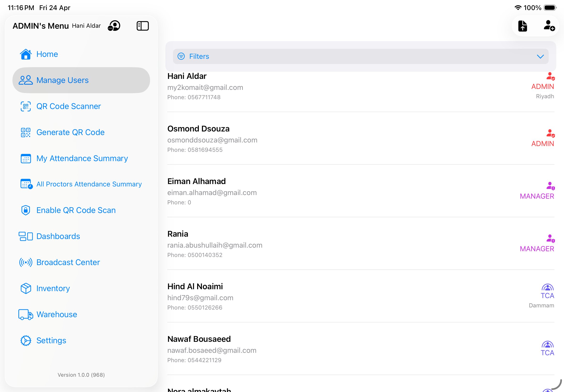Open All Proctors Attendance Summary

click(89, 184)
